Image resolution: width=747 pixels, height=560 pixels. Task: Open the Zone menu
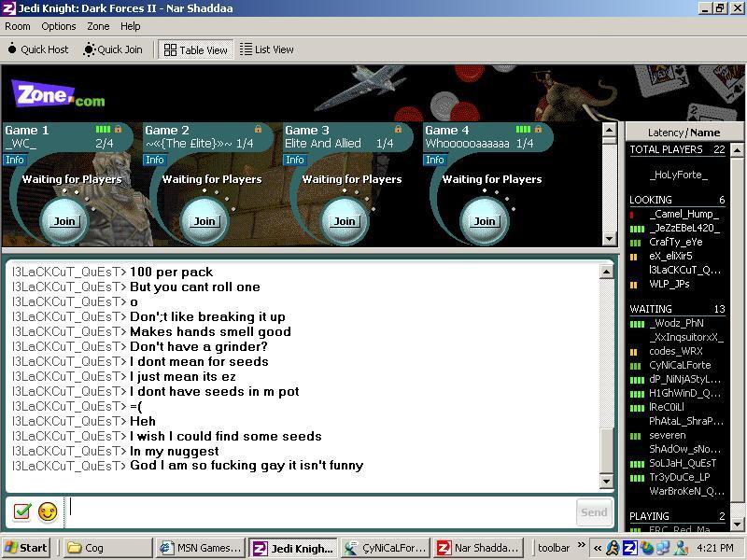(98, 27)
